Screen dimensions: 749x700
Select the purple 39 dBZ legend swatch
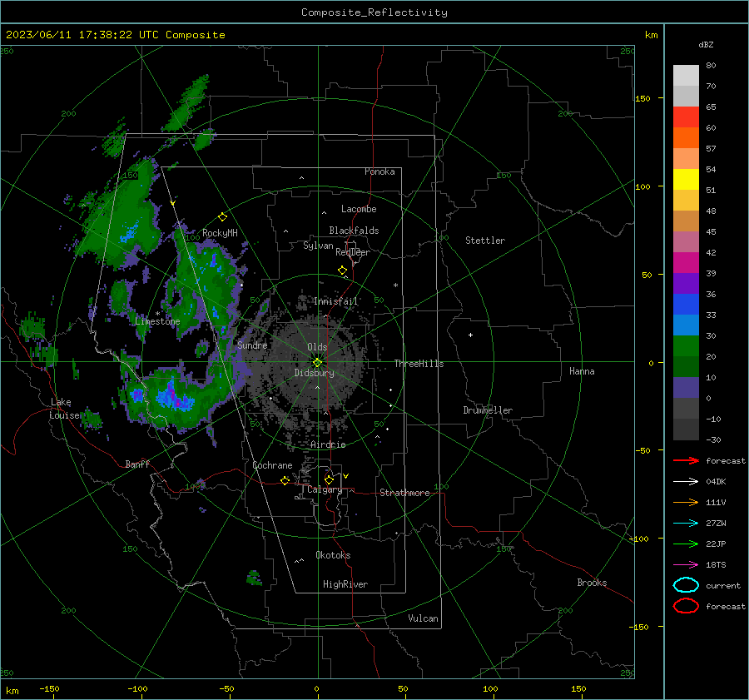686,283
